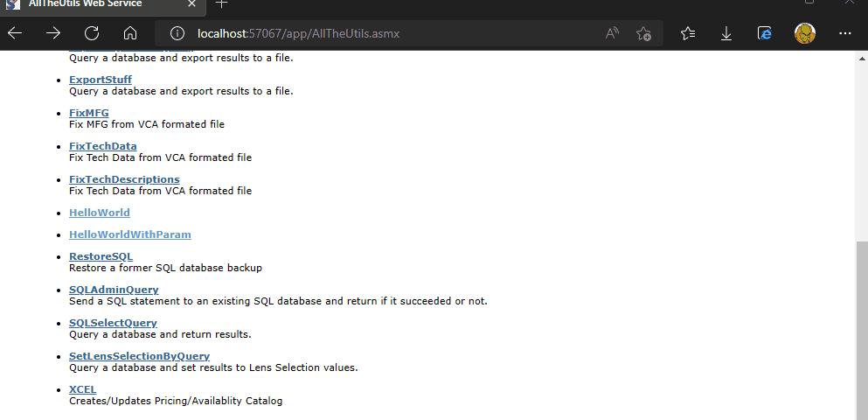Click the AllTheUtils tab favicon

click(12, 3)
